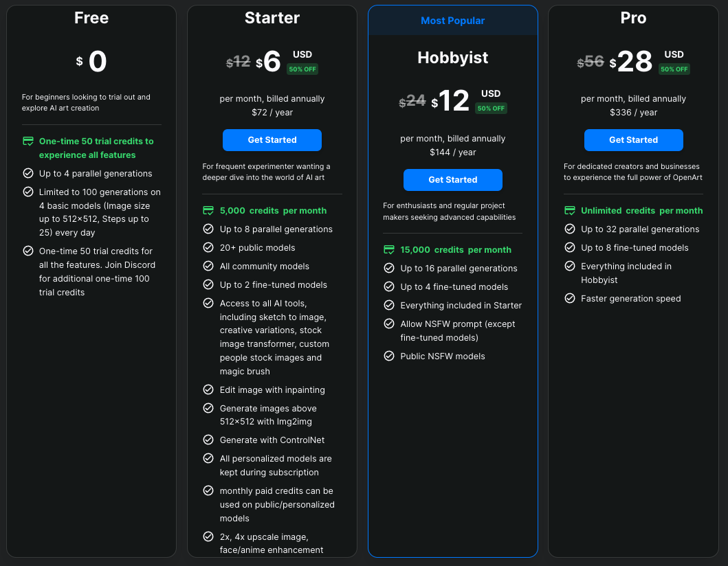Click Get Started under Hobbyist plan

pyautogui.click(x=452, y=180)
